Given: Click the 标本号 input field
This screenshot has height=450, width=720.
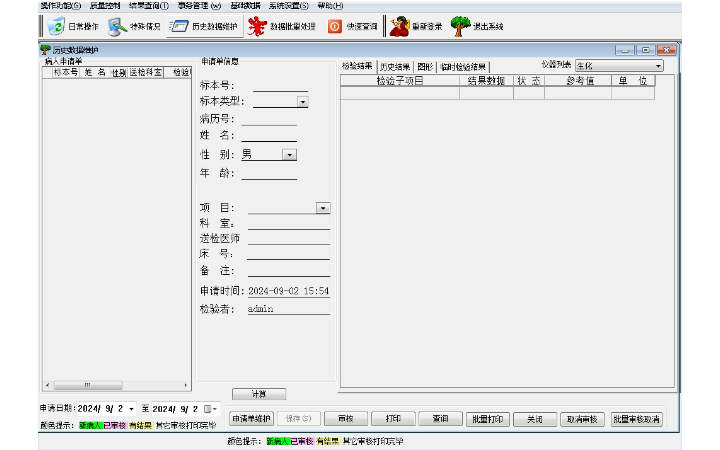Looking at the screenshot, I should click(x=280, y=85).
